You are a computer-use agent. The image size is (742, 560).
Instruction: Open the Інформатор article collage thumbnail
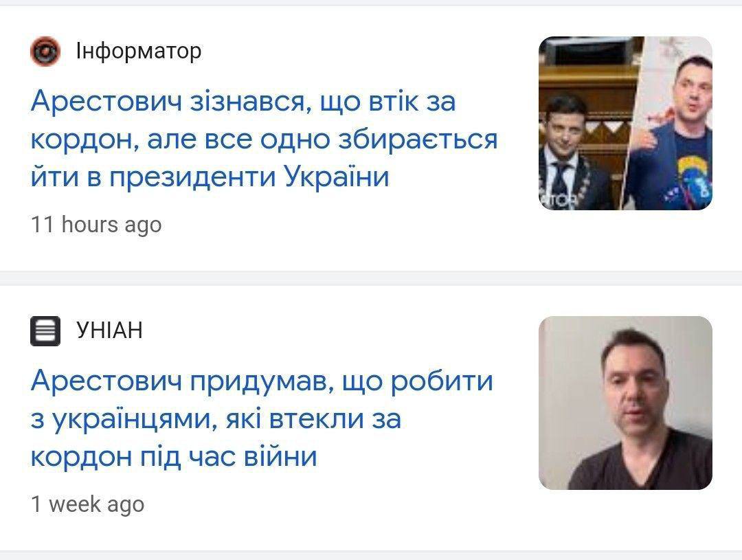click(x=625, y=123)
